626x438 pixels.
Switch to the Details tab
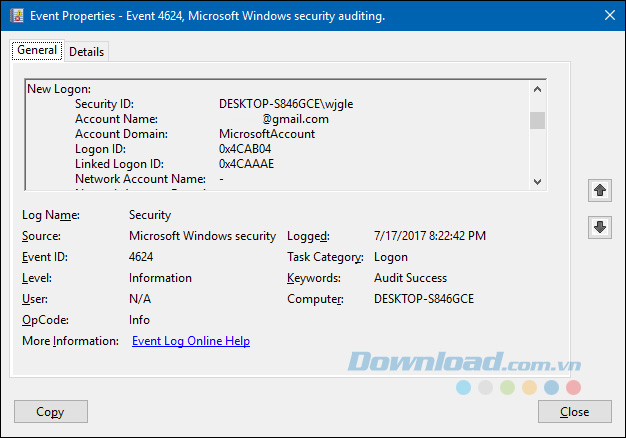(x=86, y=52)
